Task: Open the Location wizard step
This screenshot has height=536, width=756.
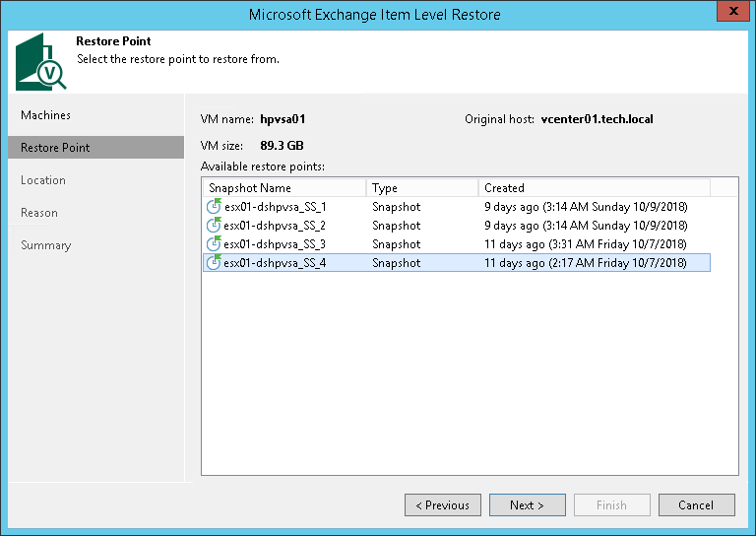Action: click(x=43, y=180)
